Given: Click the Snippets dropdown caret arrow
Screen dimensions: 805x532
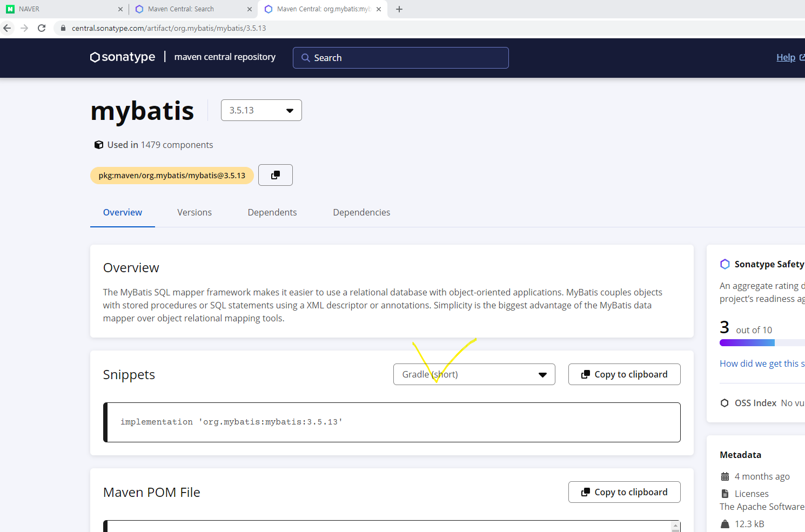Looking at the screenshot, I should click(543, 375).
